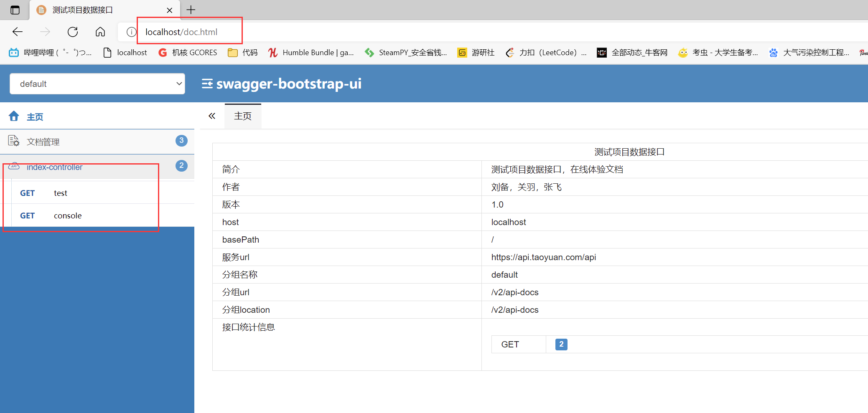Click the GET count badge 2
868x413 pixels.
tap(561, 345)
